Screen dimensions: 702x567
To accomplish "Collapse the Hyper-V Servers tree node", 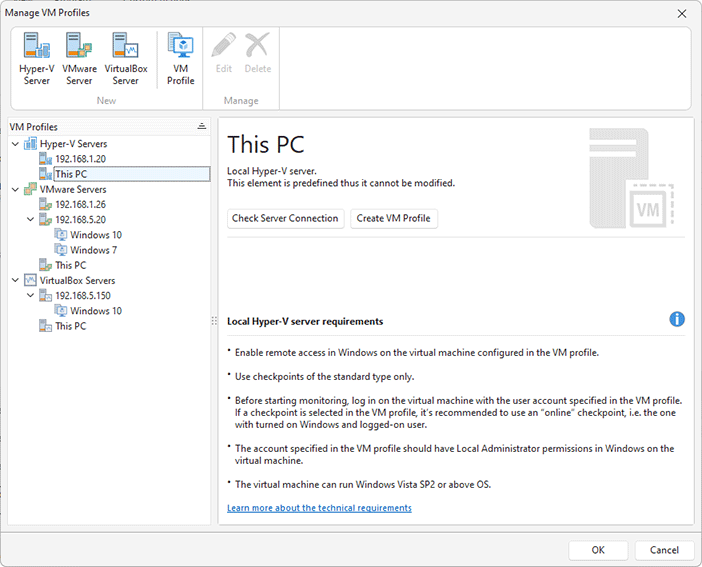I will point(15,144).
